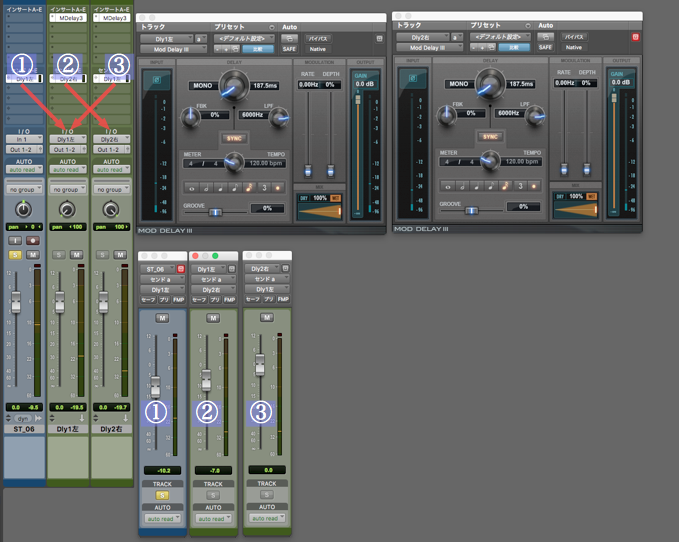Screen dimensions: 679x542
Task: Click next preset plus button in Dly1左 plug-in
Action: pyautogui.click(x=226, y=49)
